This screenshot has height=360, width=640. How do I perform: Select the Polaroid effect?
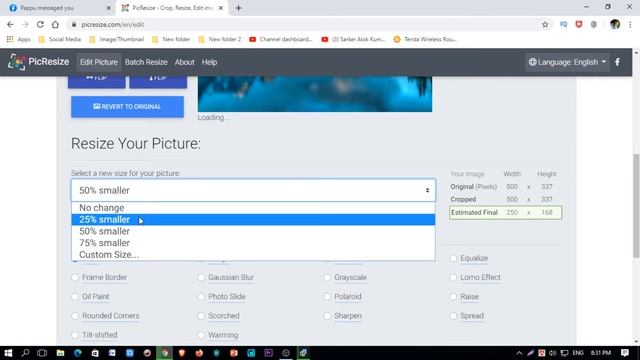click(327, 296)
